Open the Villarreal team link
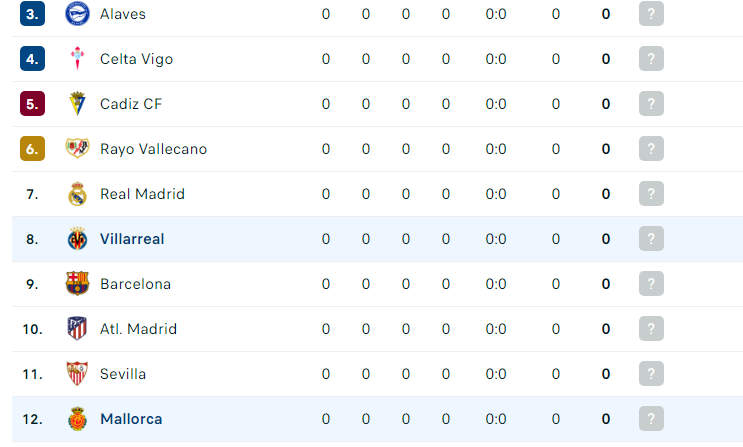Screen dimensions: 743x447 click(132, 239)
